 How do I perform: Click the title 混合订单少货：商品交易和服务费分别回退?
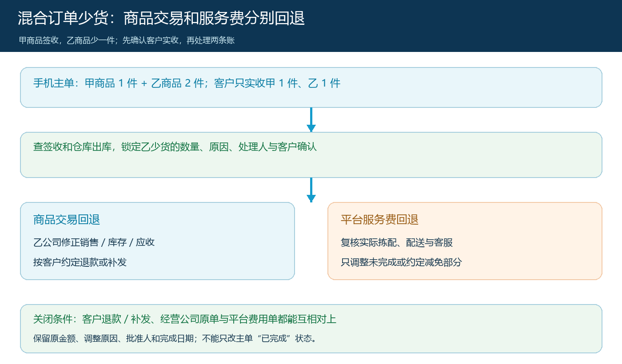[x=161, y=18]
